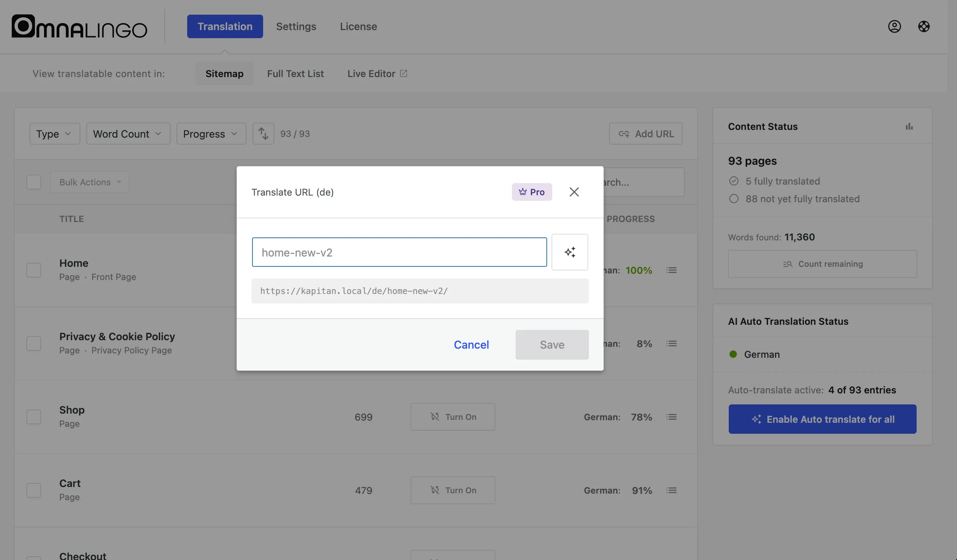Select the Sitemap view
Image resolution: width=957 pixels, height=560 pixels.
pyautogui.click(x=224, y=73)
